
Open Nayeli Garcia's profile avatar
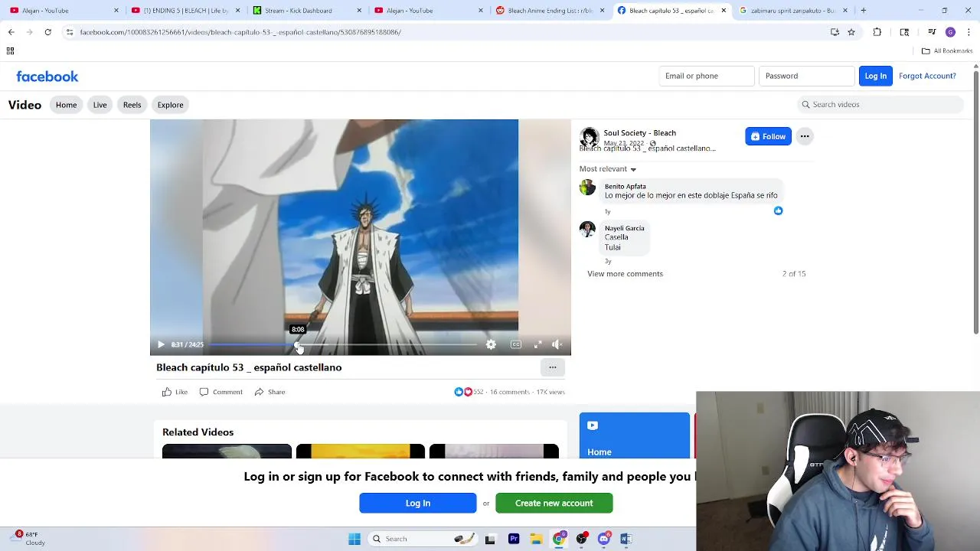(x=587, y=229)
